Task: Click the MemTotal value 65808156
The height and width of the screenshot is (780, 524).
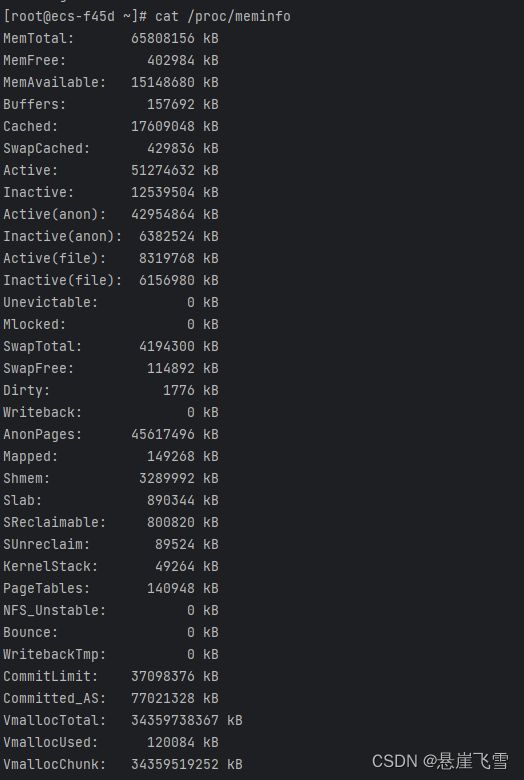Action: coord(163,38)
